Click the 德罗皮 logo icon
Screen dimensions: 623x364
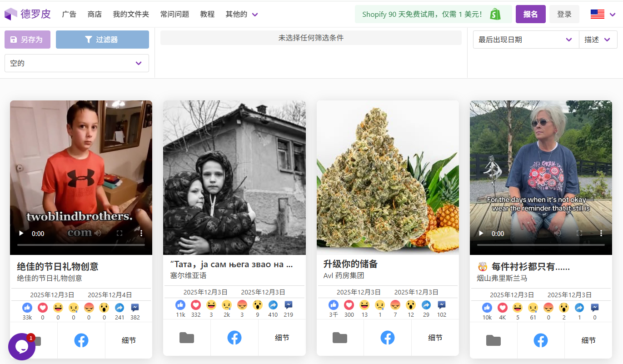[10, 14]
